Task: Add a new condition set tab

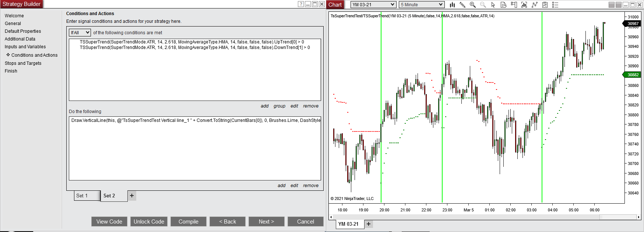Action: coord(132,196)
